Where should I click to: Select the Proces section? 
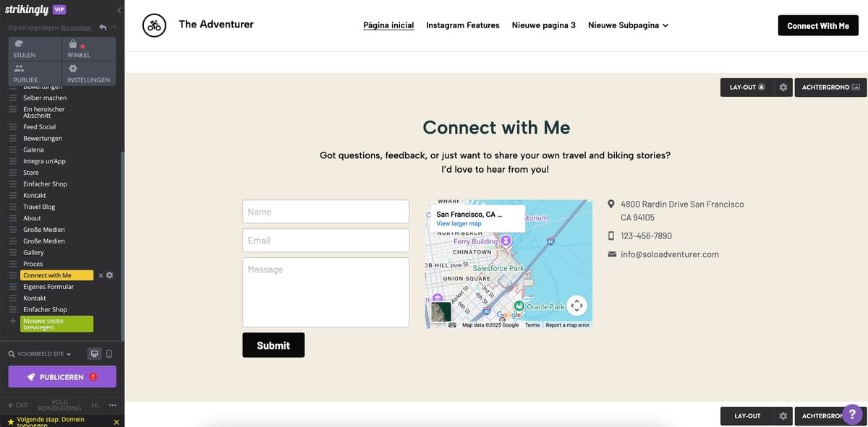point(33,264)
